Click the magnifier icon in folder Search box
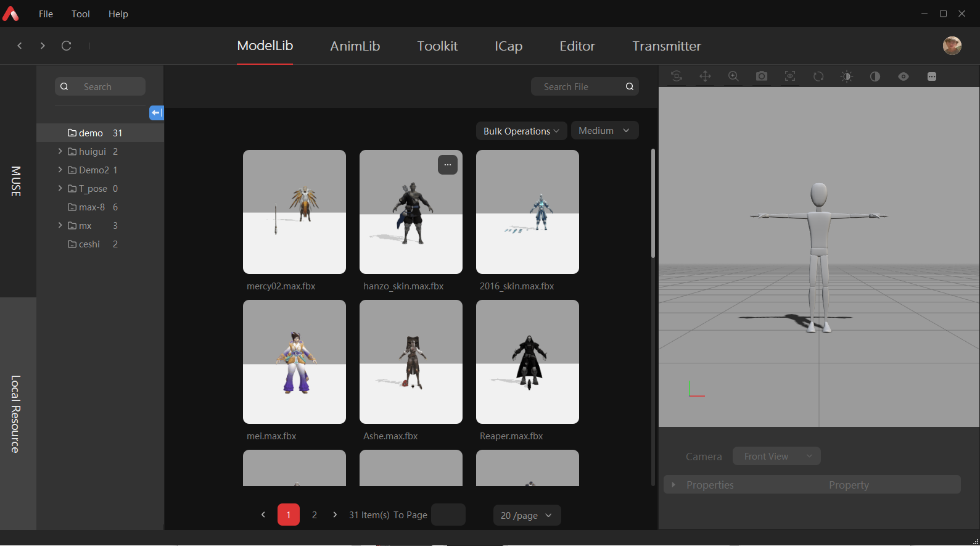Screen dimensions: 980x546 (64, 86)
